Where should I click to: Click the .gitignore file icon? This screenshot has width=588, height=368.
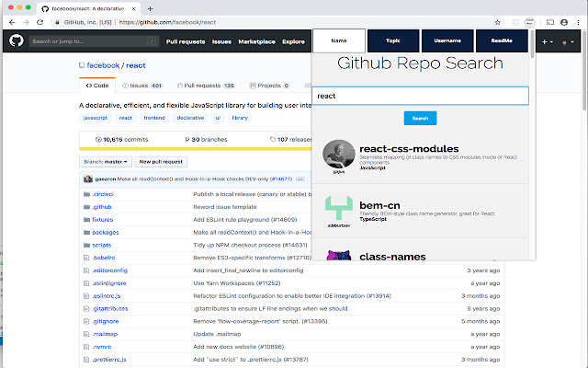point(86,321)
